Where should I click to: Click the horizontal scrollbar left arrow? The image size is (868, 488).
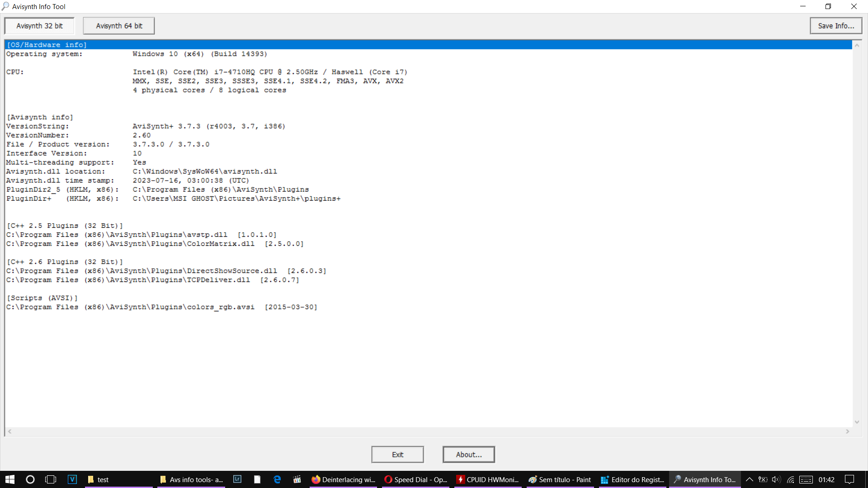tap(9, 432)
